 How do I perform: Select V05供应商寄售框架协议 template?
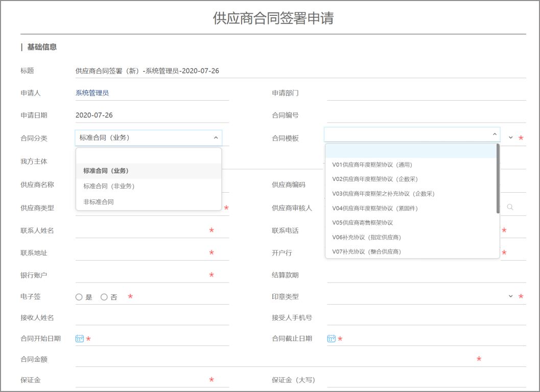(362, 223)
